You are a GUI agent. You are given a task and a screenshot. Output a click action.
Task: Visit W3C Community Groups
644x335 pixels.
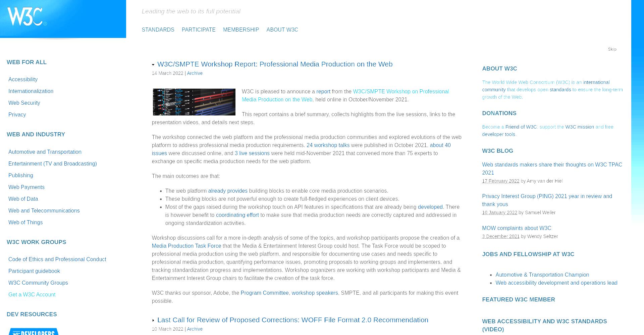(x=38, y=283)
